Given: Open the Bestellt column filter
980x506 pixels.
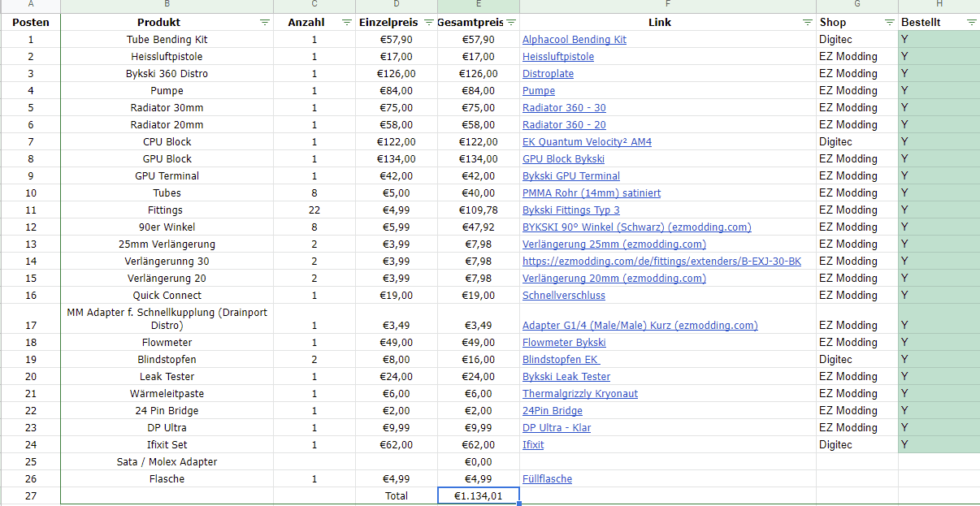Looking at the screenshot, I should (x=972, y=23).
